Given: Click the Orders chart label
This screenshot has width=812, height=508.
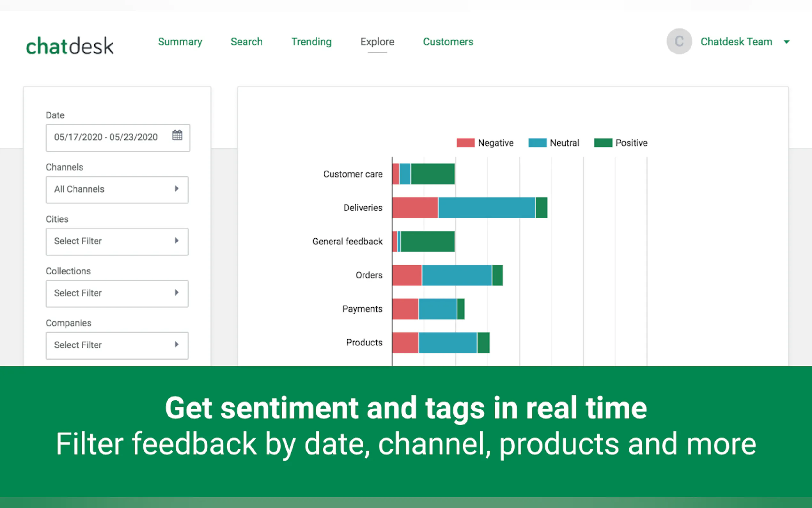Looking at the screenshot, I should coord(369,275).
